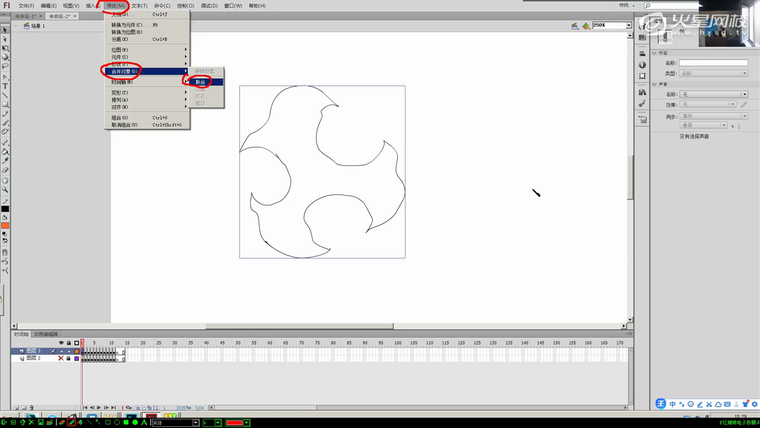Toggle outline color square on 图层 3
Viewport: 760px width, 428px height.
tap(76, 351)
